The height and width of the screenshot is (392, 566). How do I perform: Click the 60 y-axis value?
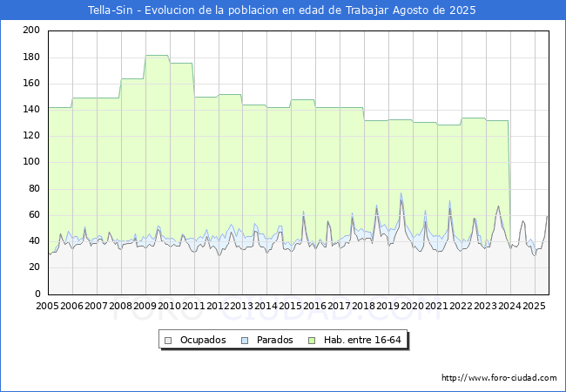point(34,214)
